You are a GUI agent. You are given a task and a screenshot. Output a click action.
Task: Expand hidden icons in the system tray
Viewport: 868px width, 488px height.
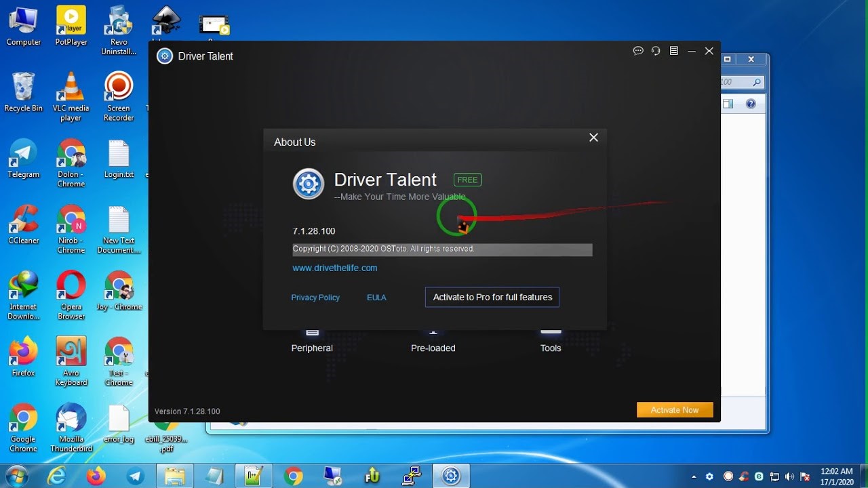click(694, 475)
